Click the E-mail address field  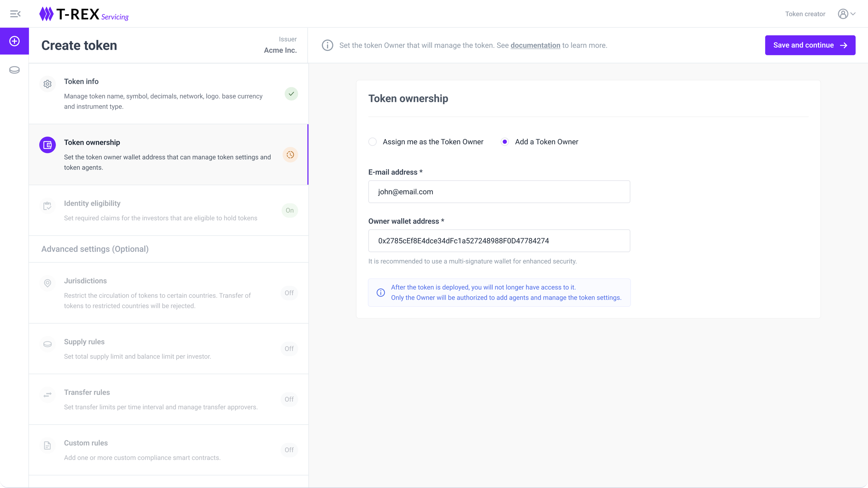(x=499, y=192)
